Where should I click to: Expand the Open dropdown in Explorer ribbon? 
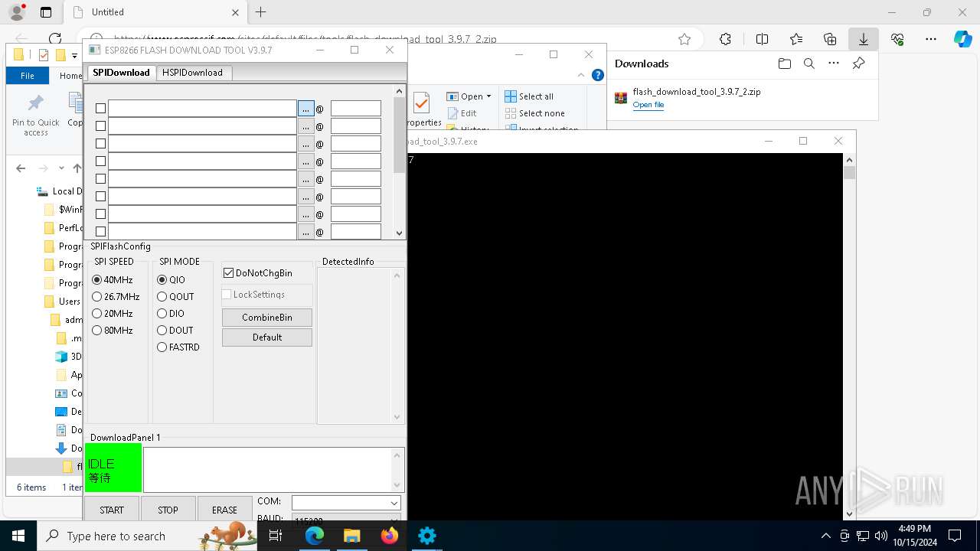488,96
